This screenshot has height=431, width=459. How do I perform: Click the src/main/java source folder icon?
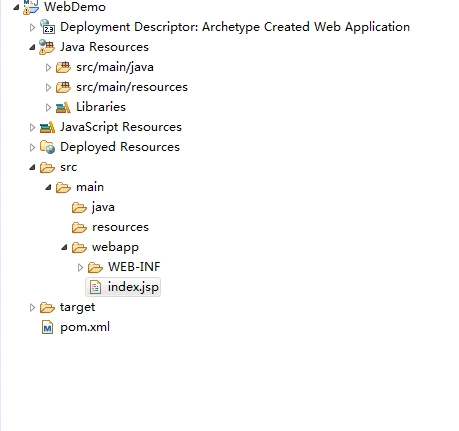pyautogui.click(x=63, y=67)
